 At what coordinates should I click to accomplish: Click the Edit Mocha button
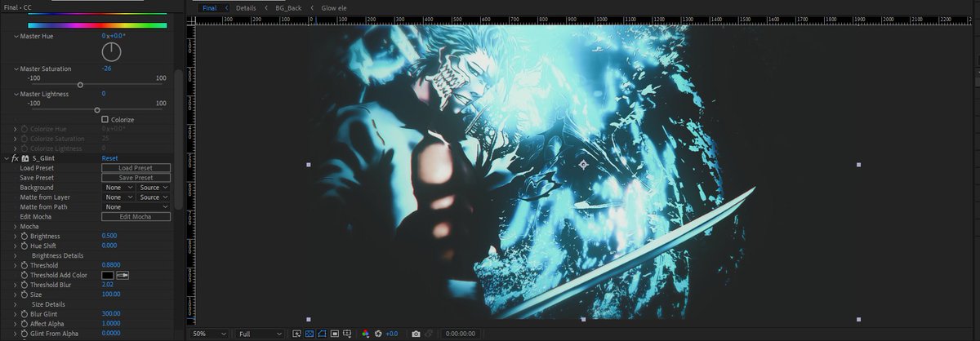[136, 217]
